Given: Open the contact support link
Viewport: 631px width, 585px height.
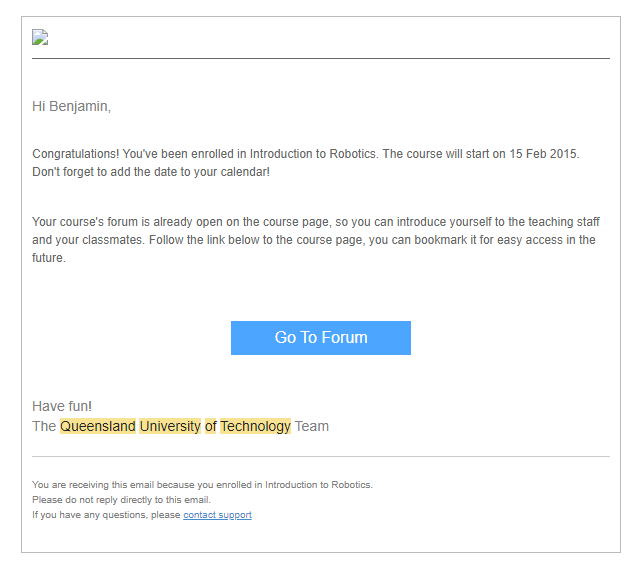Looking at the screenshot, I should point(217,515).
